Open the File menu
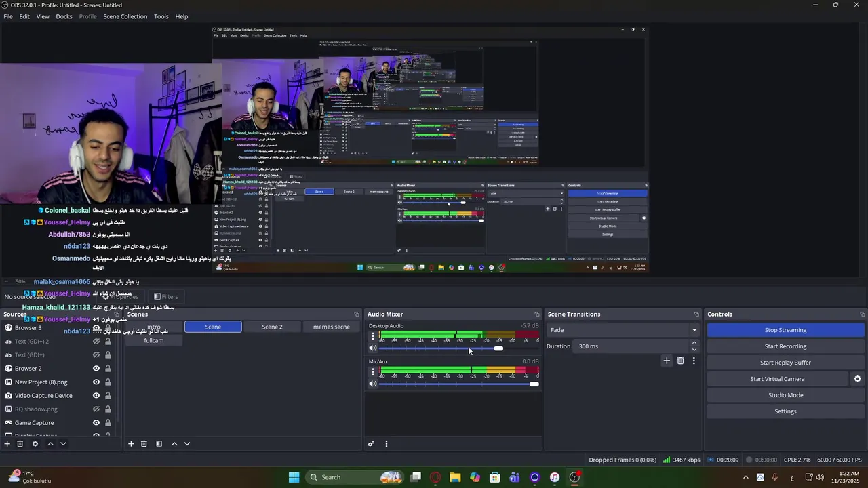The width and height of the screenshot is (868, 488). pyautogui.click(x=8, y=16)
